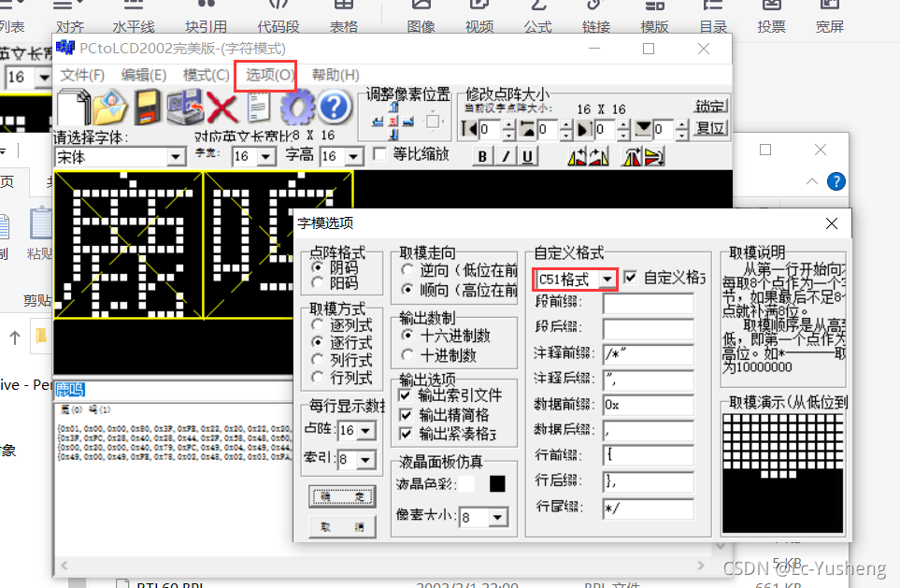Select the 列行式 radio option
The image size is (900, 588).
point(317,360)
